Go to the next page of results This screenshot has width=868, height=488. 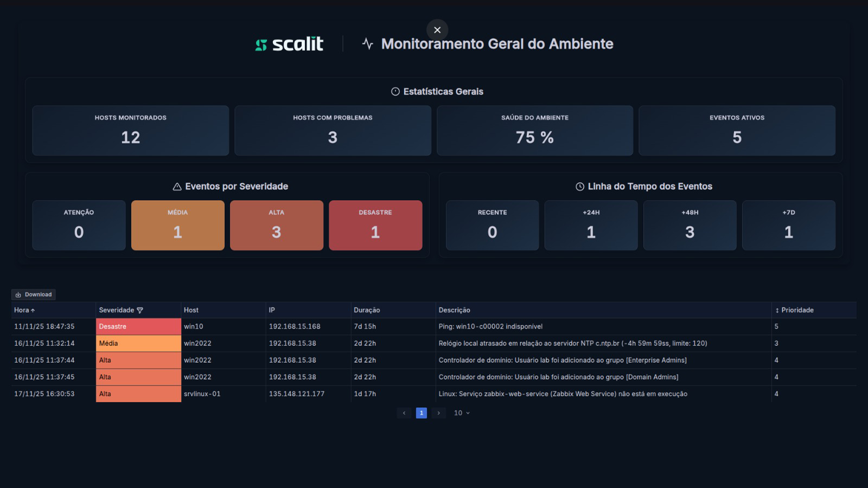[x=438, y=413]
